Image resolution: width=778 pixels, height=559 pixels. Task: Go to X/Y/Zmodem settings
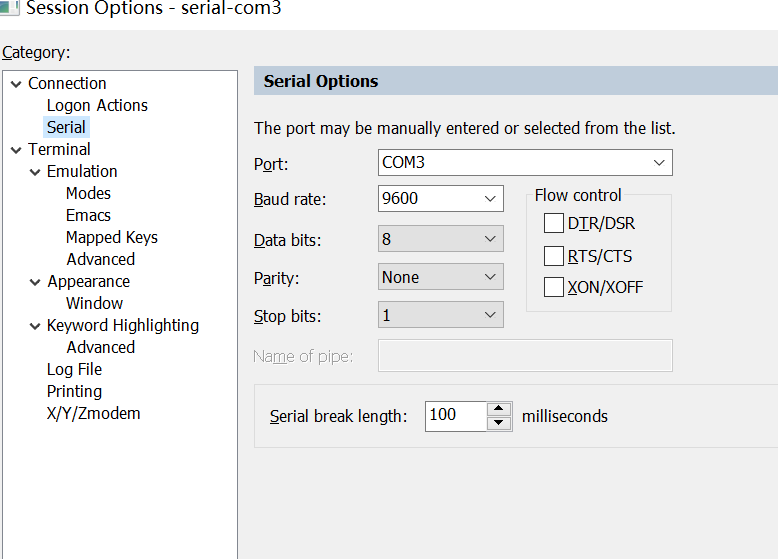pyautogui.click(x=93, y=413)
